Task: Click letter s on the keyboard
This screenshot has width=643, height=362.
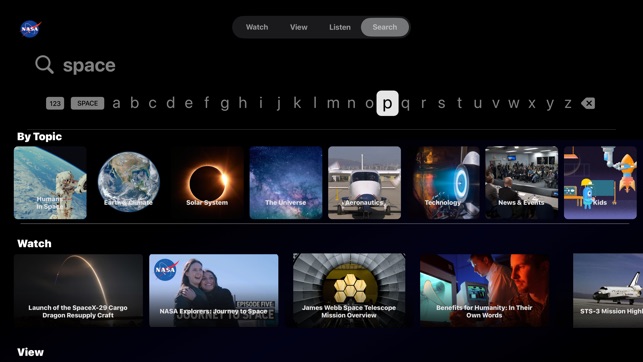Action: 441,103
